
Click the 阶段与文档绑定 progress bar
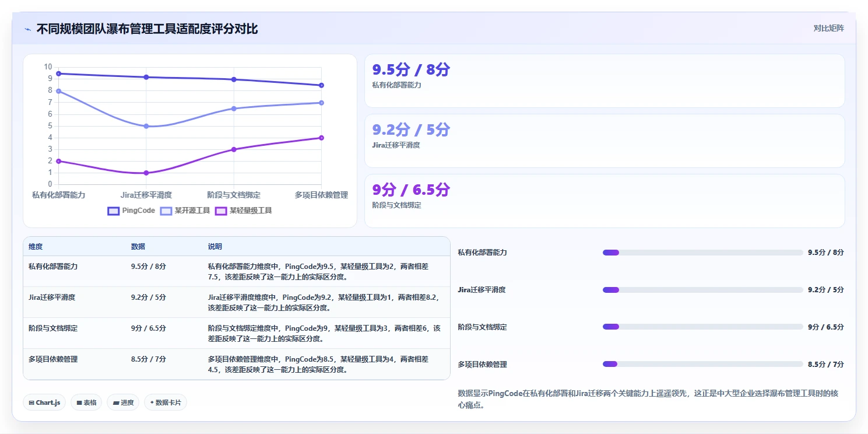(703, 327)
